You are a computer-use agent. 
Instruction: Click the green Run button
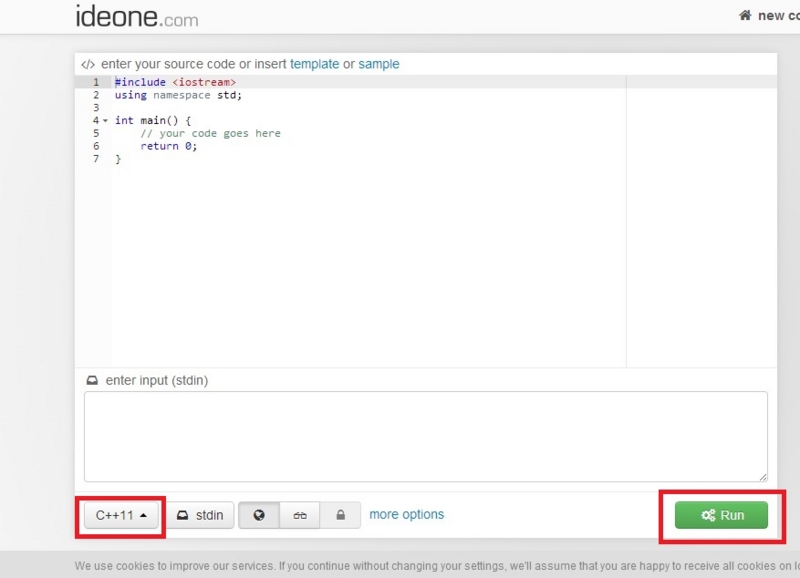[721, 515]
